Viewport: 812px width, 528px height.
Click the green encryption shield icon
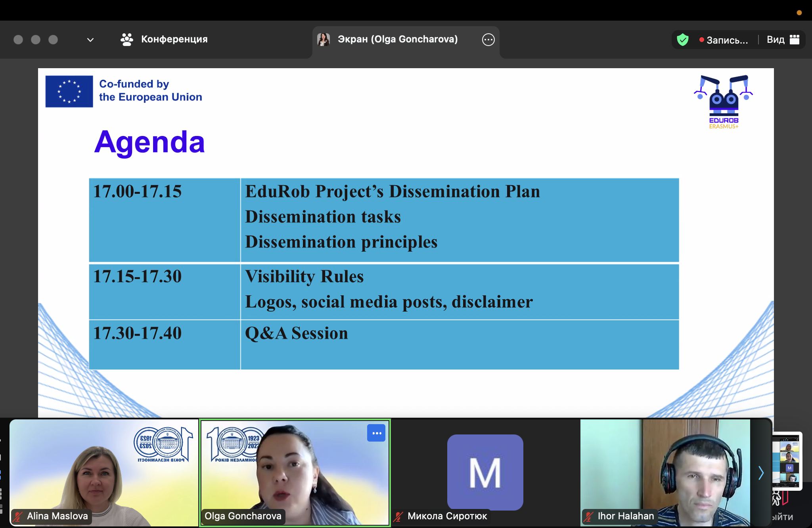682,40
